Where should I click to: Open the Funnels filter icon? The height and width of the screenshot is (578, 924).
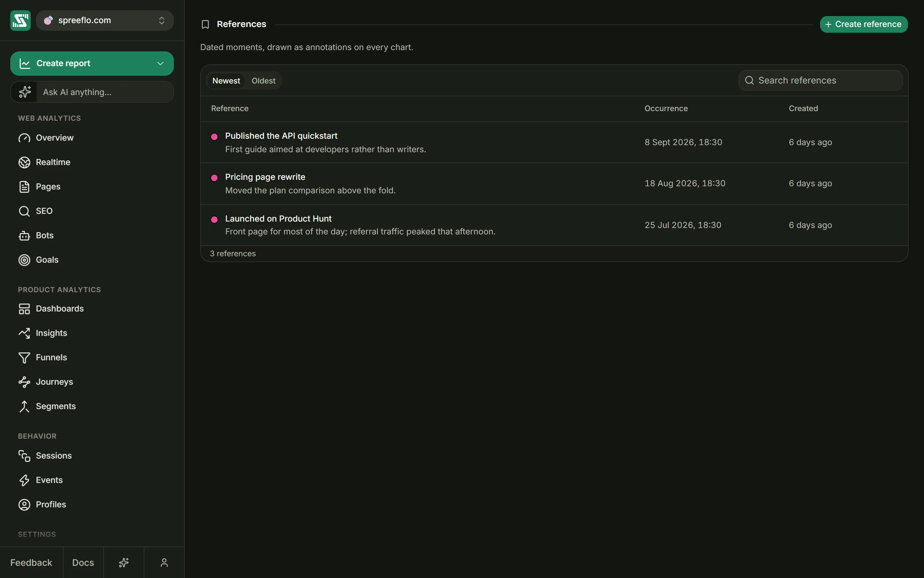pyautogui.click(x=24, y=358)
